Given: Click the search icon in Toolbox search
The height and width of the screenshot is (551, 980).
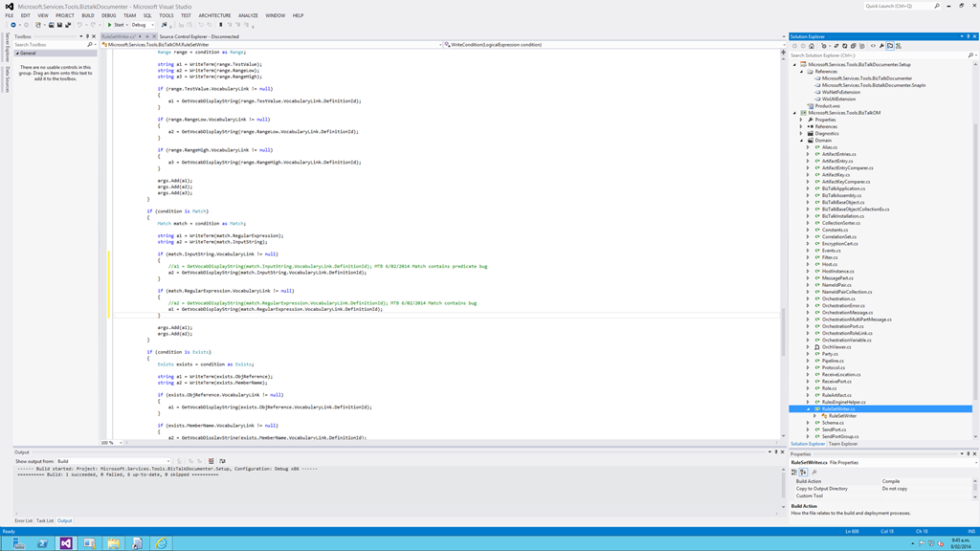Looking at the screenshot, I should 89,45.
